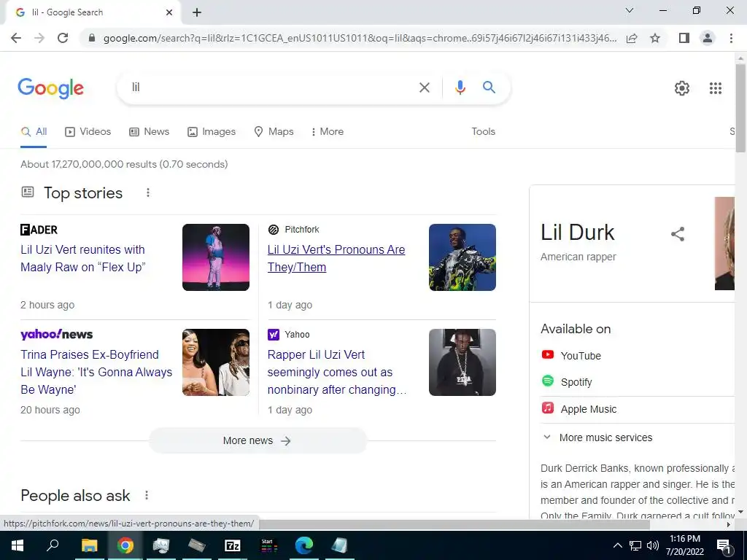This screenshot has width=747, height=560.
Task: Click the yahoo!news source logo
Action: (x=57, y=334)
